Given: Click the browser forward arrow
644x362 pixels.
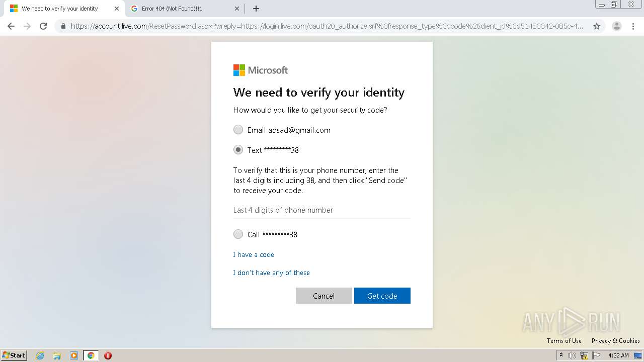Looking at the screenshot, I should pyautogui.click(x=27, y=26).
